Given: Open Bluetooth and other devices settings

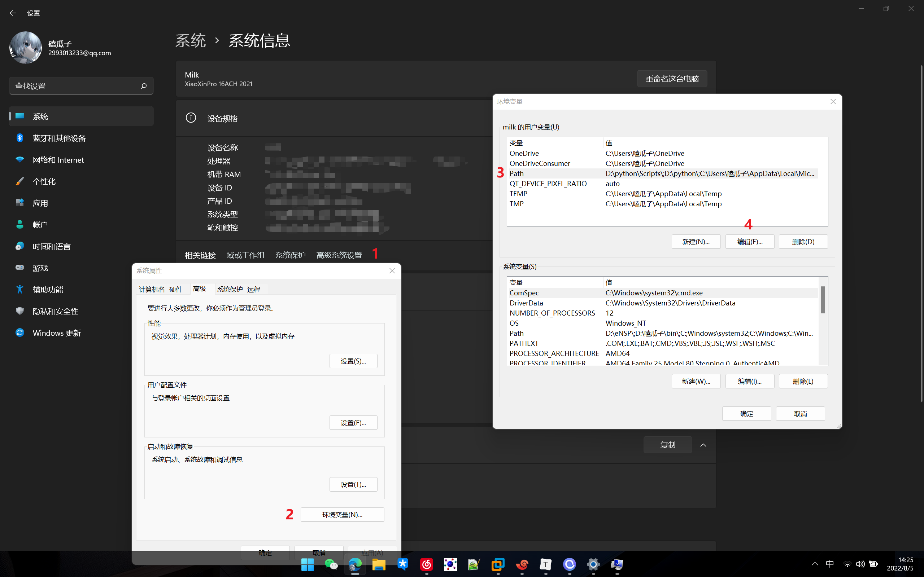Looking at the screenshot, I should click(59, 138).
